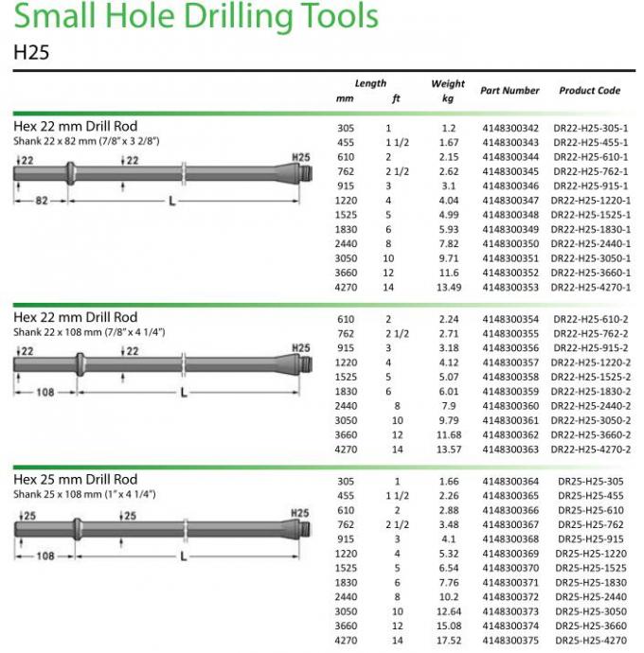Viewport: 644px width, 653px height.
Task: Click the Length column header
Action: click(370, 83)
